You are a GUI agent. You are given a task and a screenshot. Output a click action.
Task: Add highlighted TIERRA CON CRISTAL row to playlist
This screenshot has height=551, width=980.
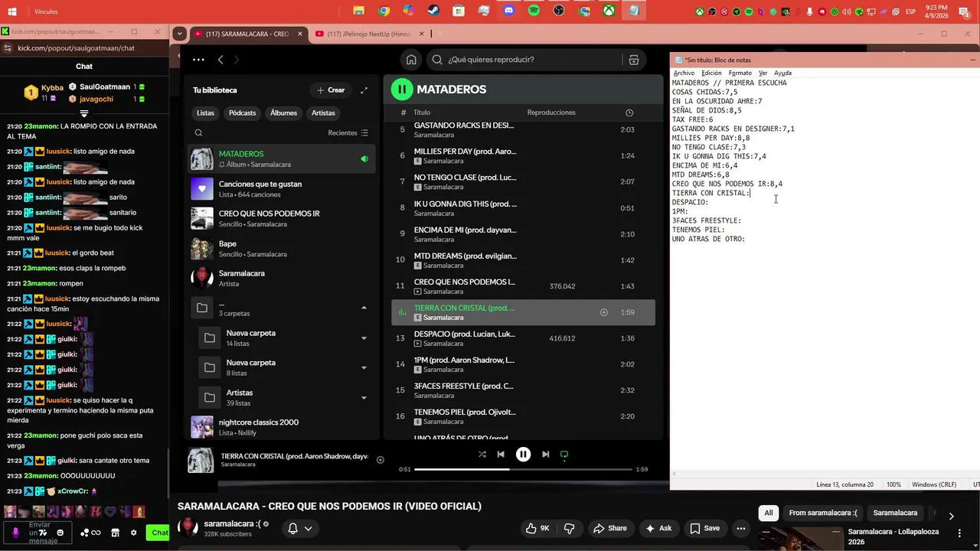pyautogui.click(x=603, y=312)
